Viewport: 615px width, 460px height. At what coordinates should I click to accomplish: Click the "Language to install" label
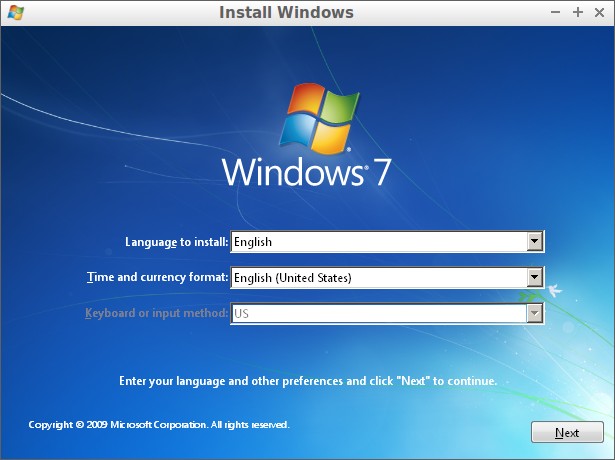[177, 242]
